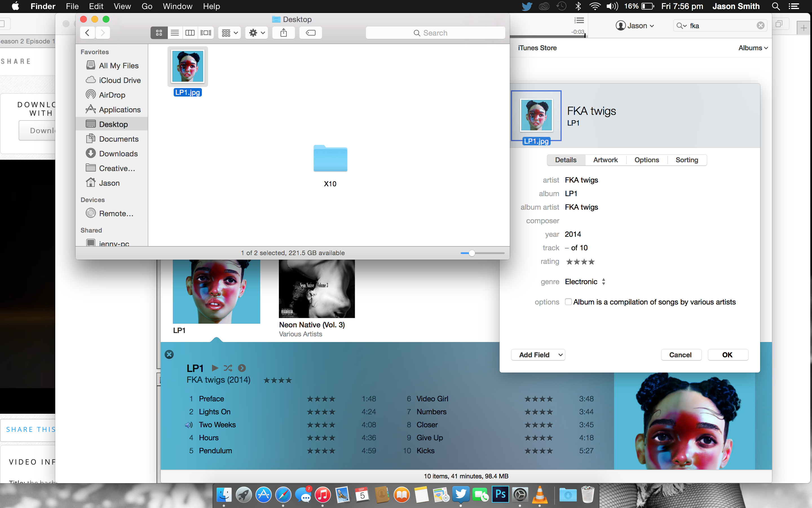Click Twitter menu bar icon

click(527, 6)
